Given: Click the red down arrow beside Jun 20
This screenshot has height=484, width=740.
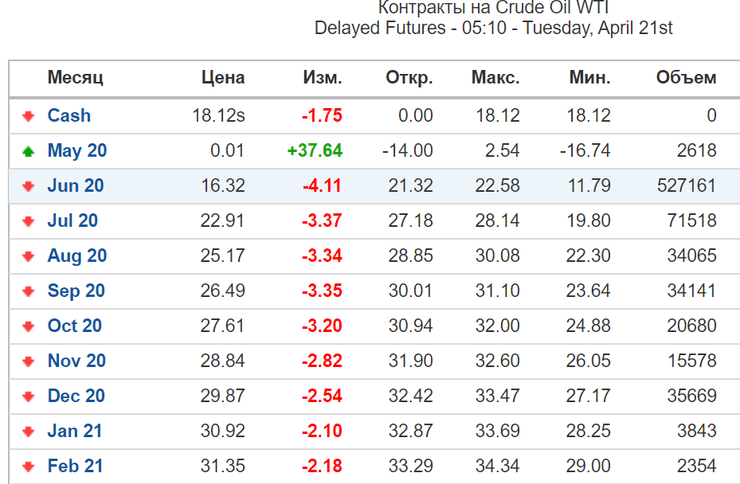Looking at the screenshot, I should click(x=28, y=186).
